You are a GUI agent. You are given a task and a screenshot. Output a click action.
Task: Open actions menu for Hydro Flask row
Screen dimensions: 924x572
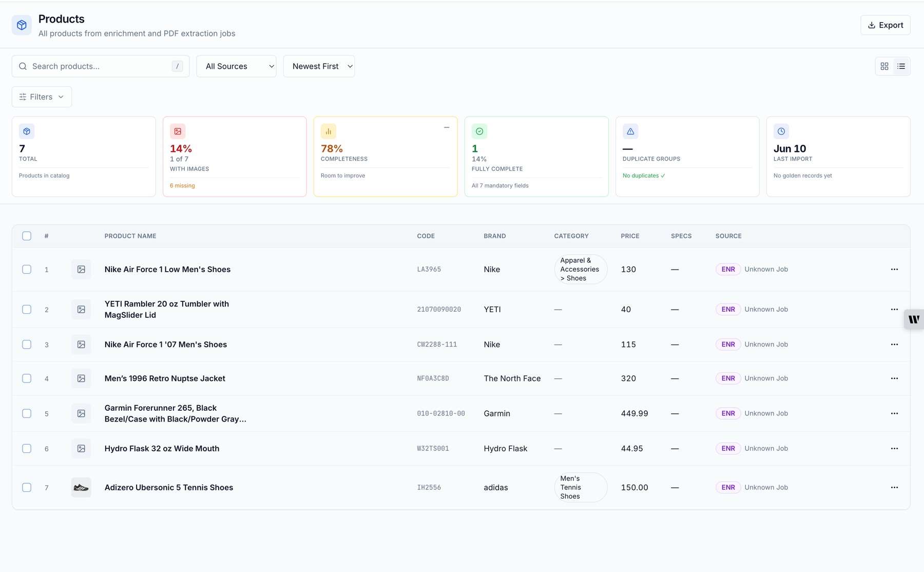tap(894, 449)
